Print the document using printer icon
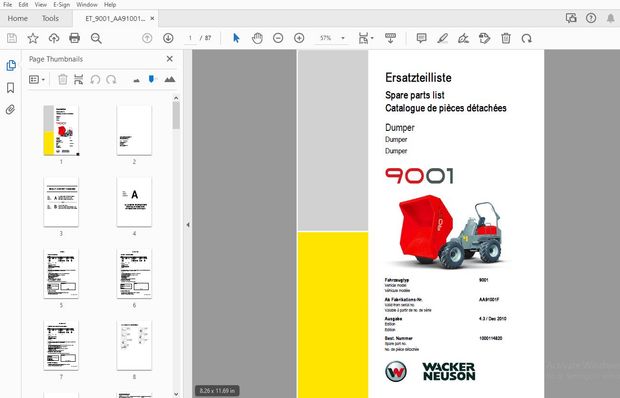620x398 pixels. coord(74,38)
